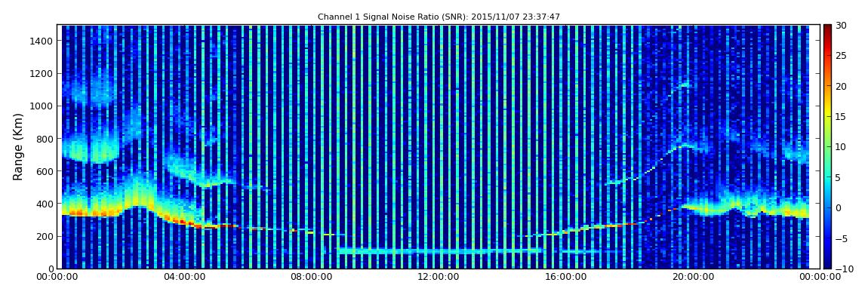Click the dark red top of the colorbar
This screenshot has height=307, width=868.
pos(827,28)
